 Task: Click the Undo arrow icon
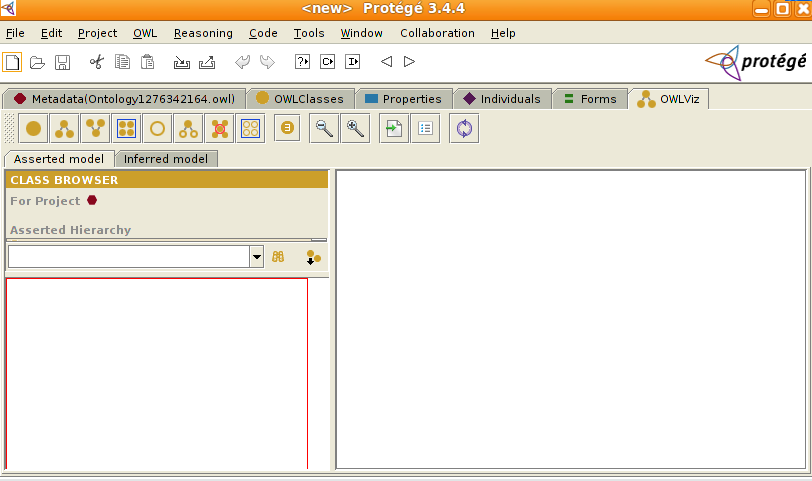tap(242, 62)
